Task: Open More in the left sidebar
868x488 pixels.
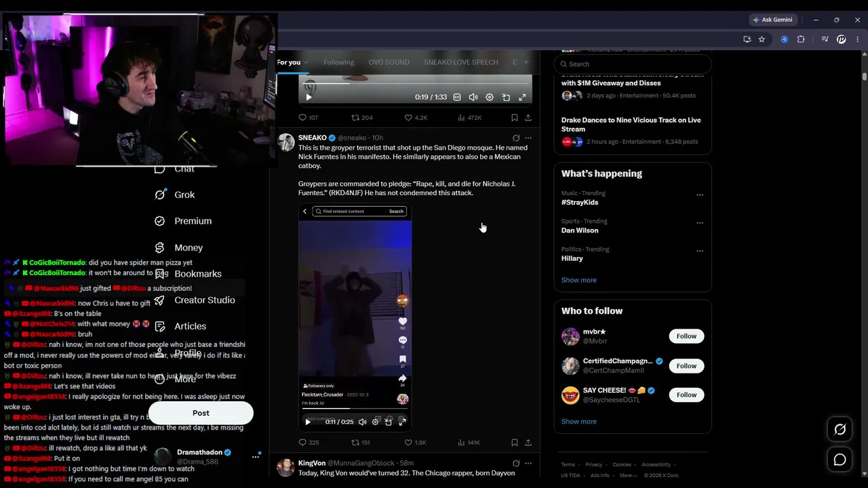Action: point(175,379)
